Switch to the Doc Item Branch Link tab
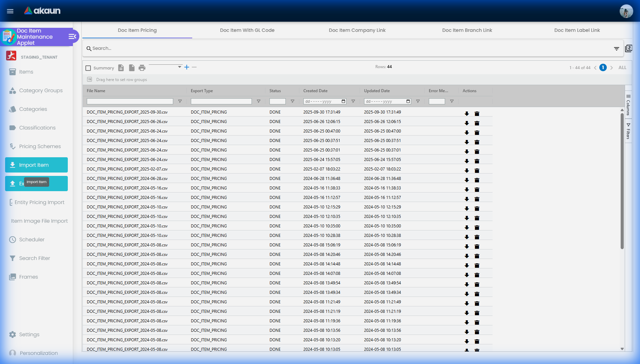 click(x=467, y=30)
